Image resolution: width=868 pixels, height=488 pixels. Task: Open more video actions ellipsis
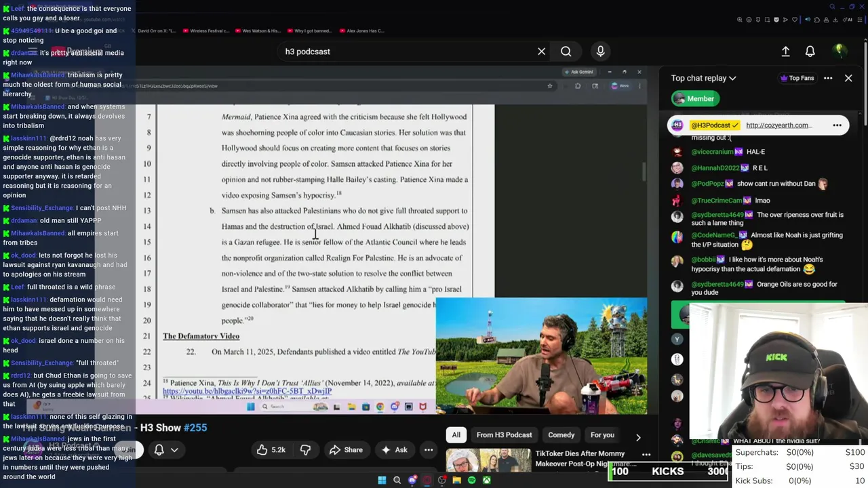click(x=429, y=449)
